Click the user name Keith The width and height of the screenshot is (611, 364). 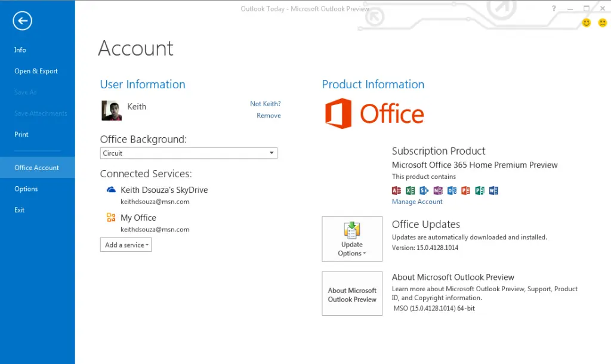click(x=137, y=106)
